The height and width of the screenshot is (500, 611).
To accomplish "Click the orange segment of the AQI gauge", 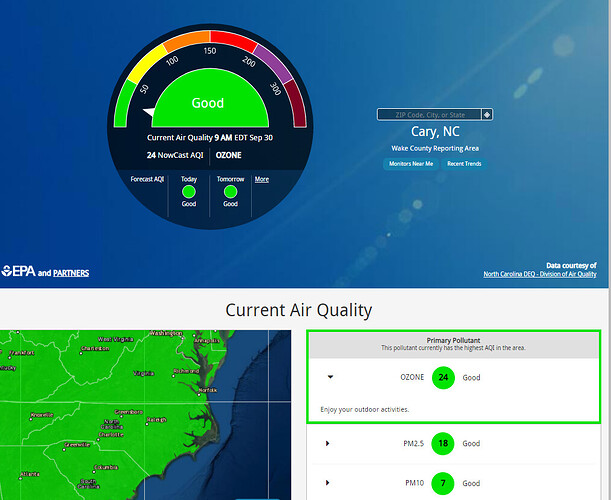I will coord(187,40).
